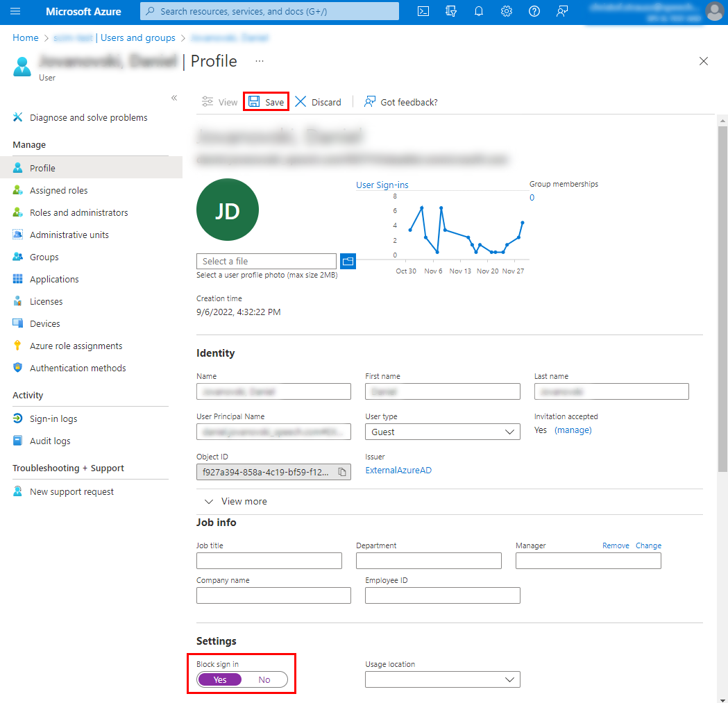This screenshot has height=703, width=728.
Task: Click Change next to Manager
Action: (x=648, y=545)
